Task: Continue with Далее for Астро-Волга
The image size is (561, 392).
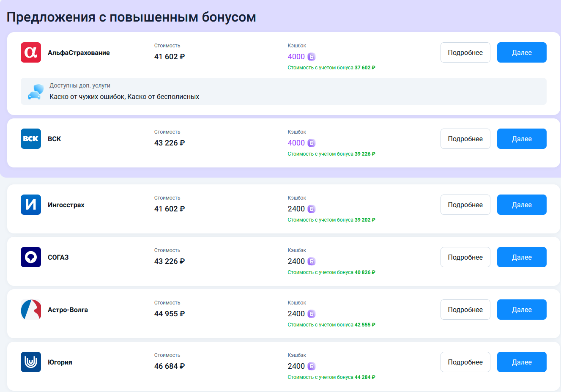Action: coord(522,310)
